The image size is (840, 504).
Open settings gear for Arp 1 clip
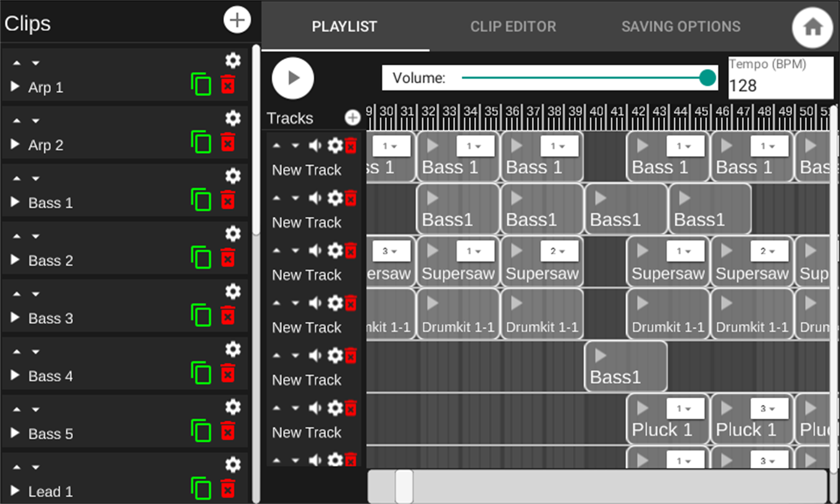[x=233, y=60]
